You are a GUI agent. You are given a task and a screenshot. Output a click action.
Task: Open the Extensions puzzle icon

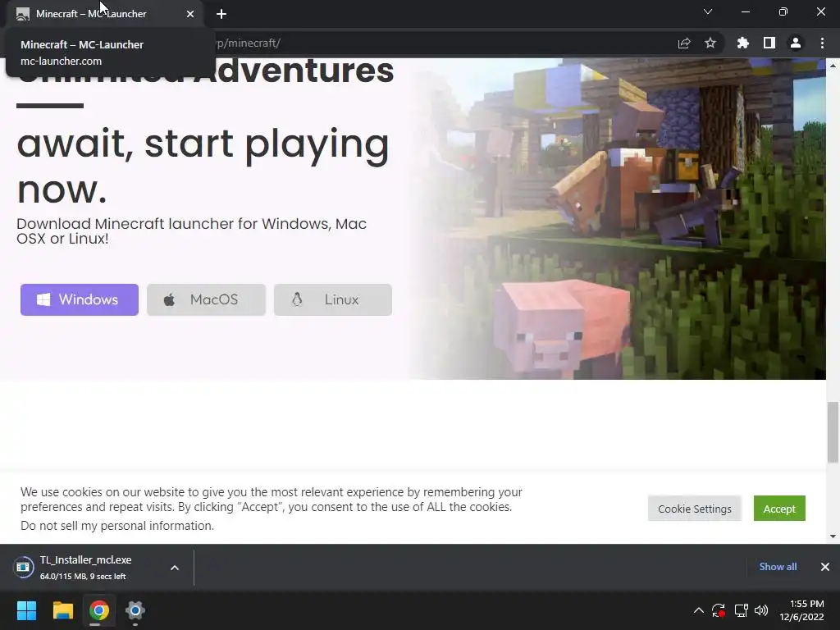[743, 43]
